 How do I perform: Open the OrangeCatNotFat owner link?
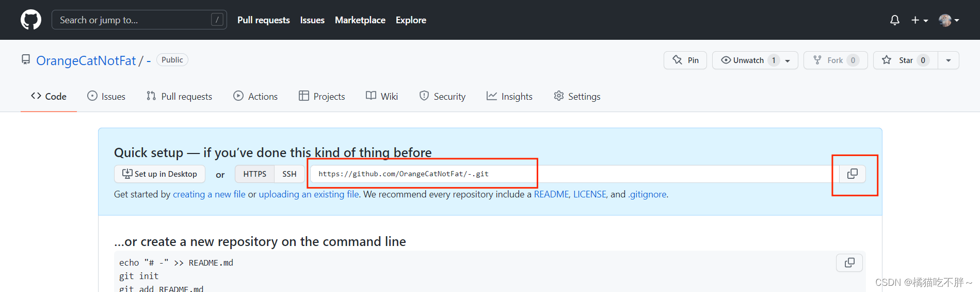click(86, 60)
